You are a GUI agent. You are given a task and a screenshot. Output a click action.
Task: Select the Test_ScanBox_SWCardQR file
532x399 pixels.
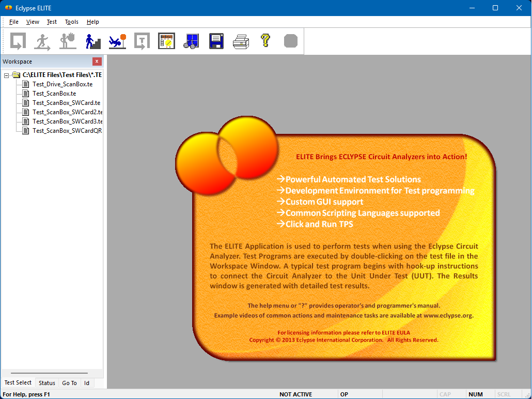[67, 131]
